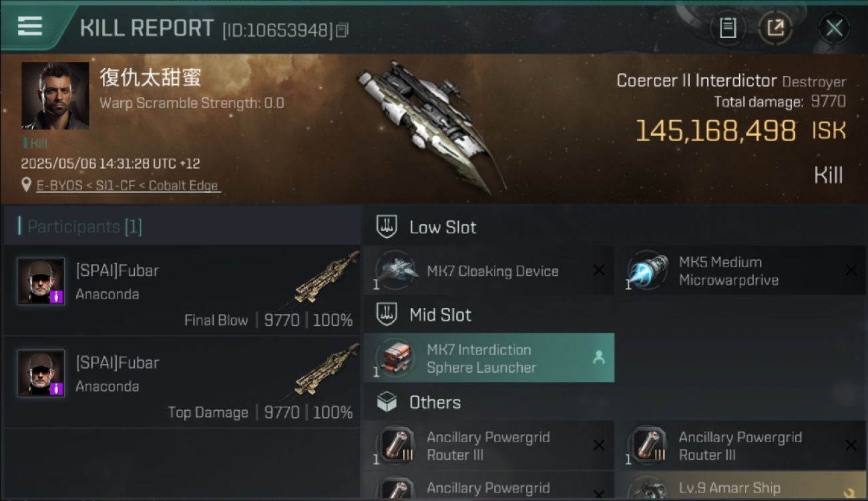
Task: Select the Participants [1] tab
Action: (x=84, y=226)
